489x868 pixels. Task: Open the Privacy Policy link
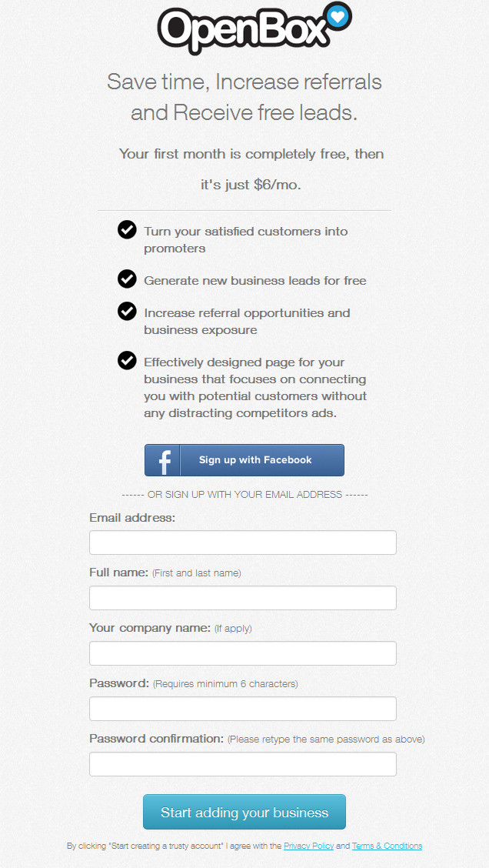(x=308, y=846)
